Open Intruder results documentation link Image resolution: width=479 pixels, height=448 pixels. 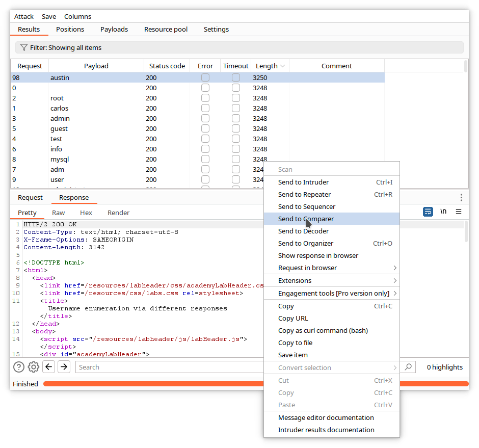pyautogui.click(x=326, y=430)
